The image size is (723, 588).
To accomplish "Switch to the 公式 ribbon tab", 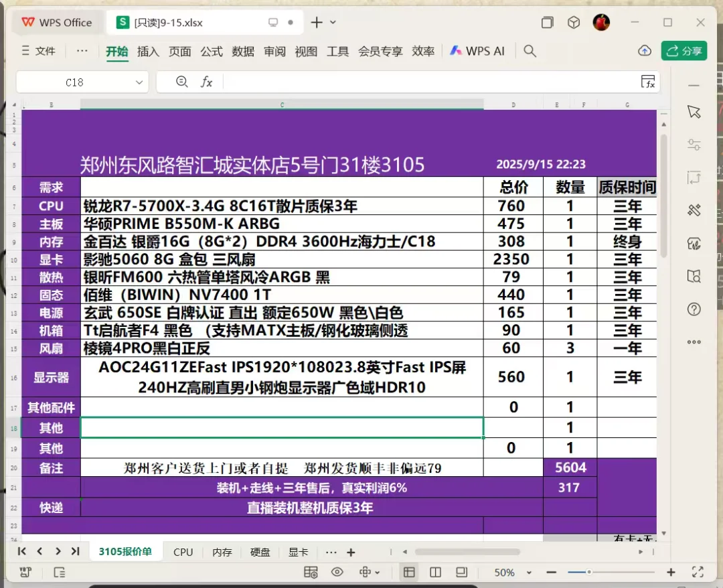I will click(x=212, y=51).
